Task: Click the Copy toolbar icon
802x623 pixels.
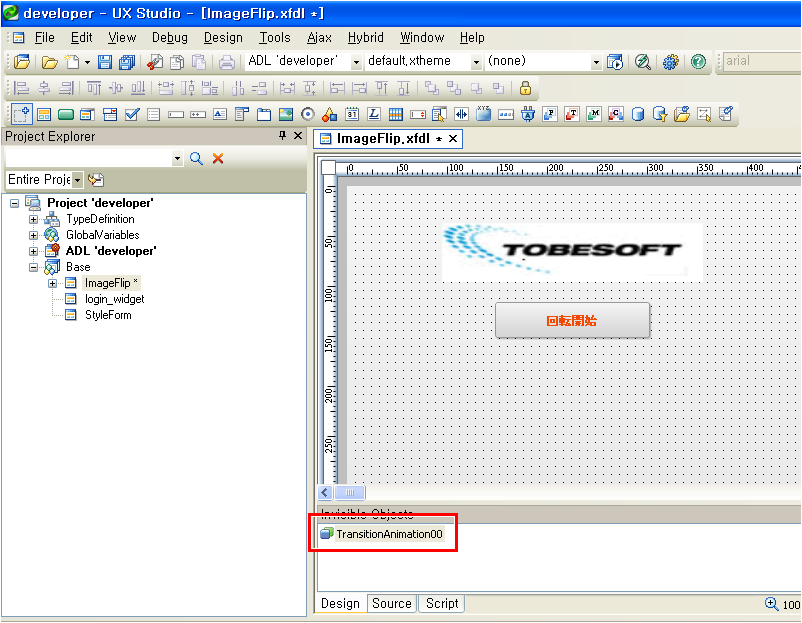Action: click(177, 62)
